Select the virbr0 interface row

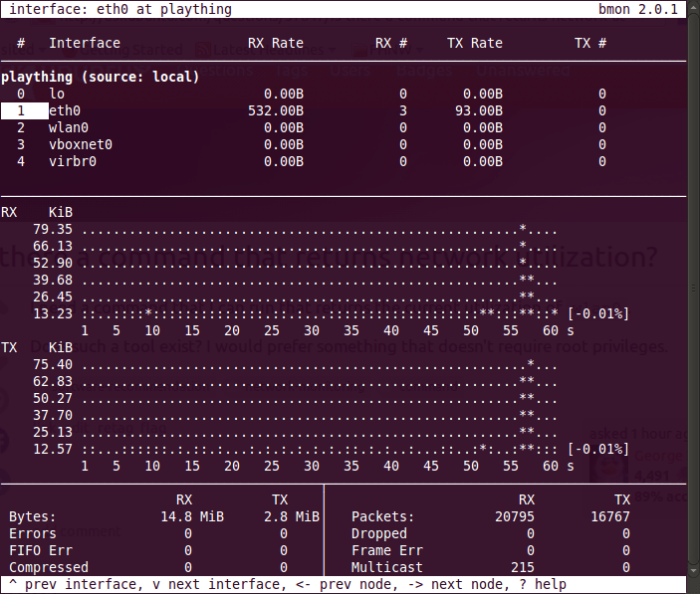pos(73,161)
